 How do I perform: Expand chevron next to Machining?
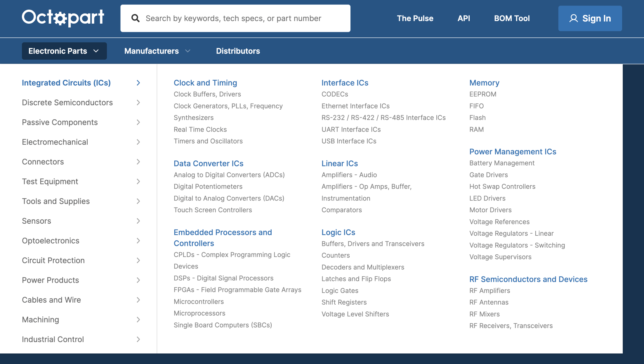(x=138, y=320)
